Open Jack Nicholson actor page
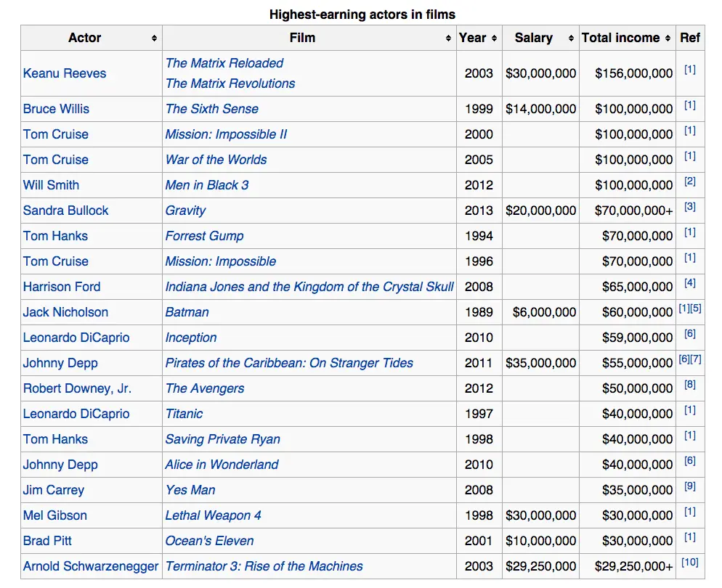This screenshot has height=588, width=722. (x=65, y=312)
